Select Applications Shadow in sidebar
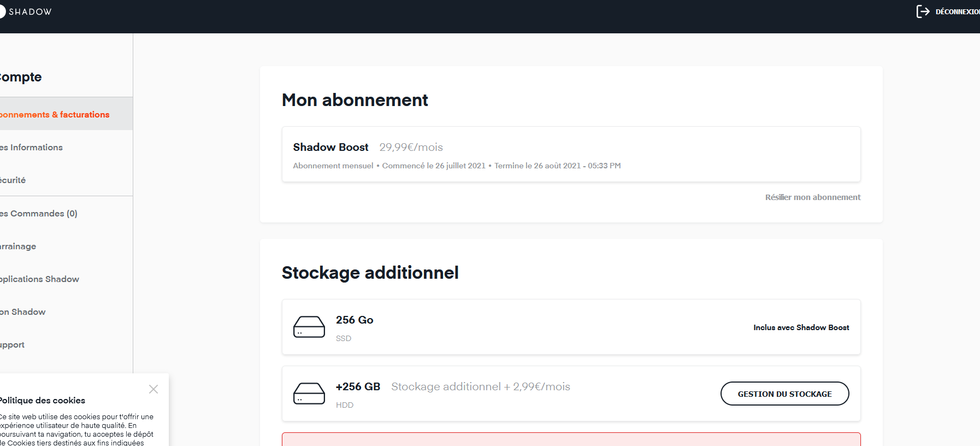Viewport: 980px width, 446px height. click(x=40, y=279)
